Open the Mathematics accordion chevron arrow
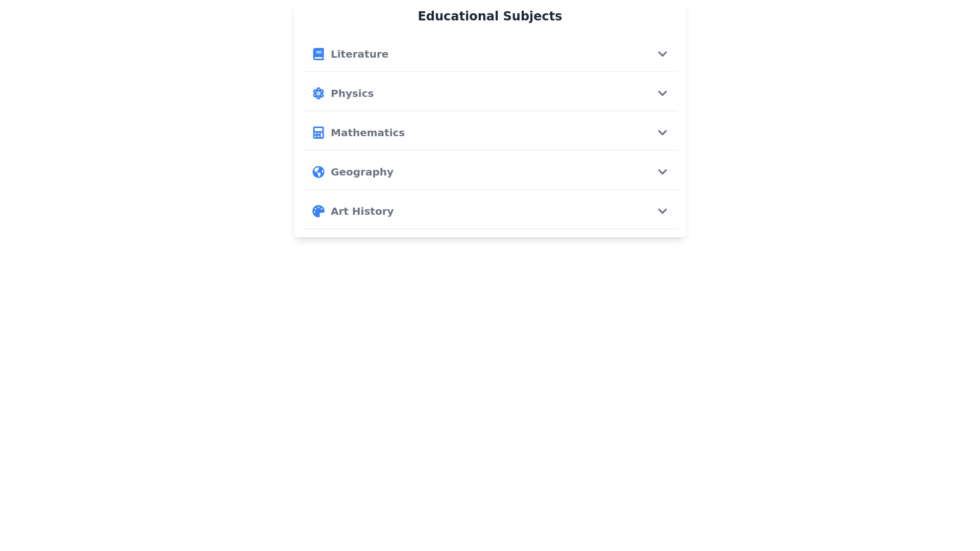The width and height of the screenshot is (980, 551). point(662,133)
